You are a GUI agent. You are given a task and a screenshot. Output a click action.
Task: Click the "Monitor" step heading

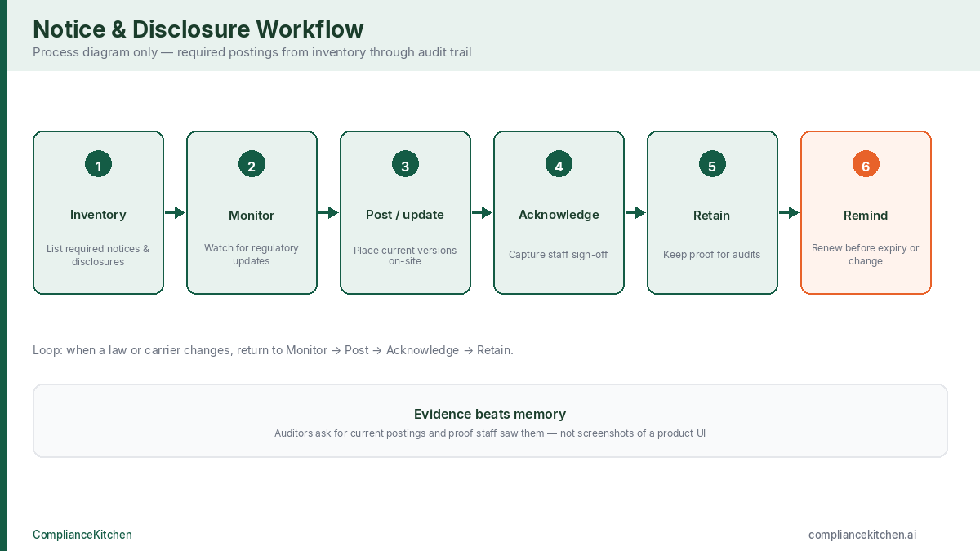coord(252,216)
